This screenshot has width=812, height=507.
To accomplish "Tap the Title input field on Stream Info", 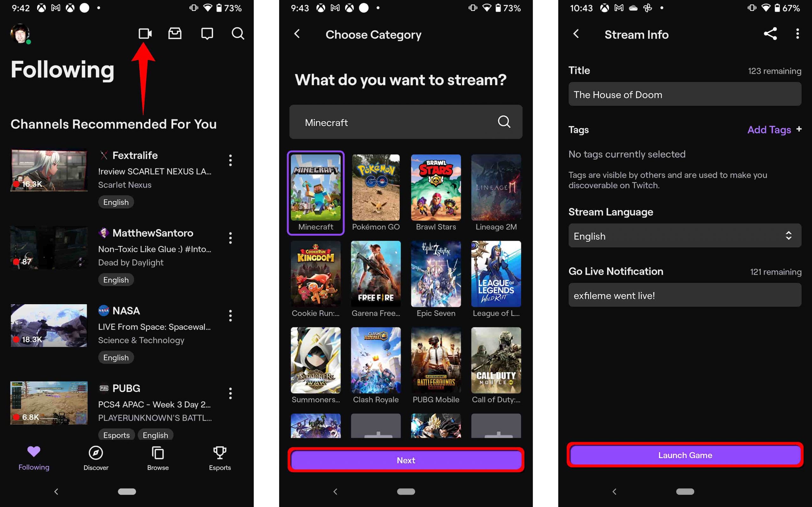I will [684, 94].
